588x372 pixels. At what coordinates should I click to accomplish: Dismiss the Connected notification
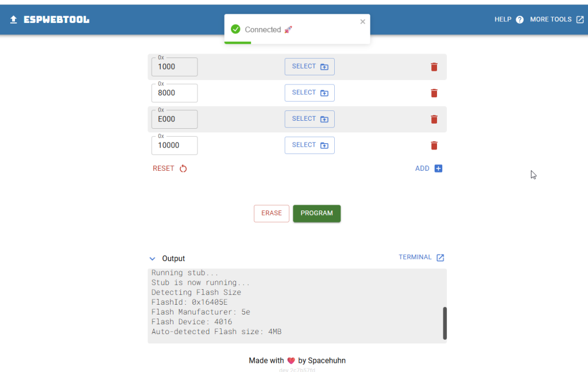[362, 21]
